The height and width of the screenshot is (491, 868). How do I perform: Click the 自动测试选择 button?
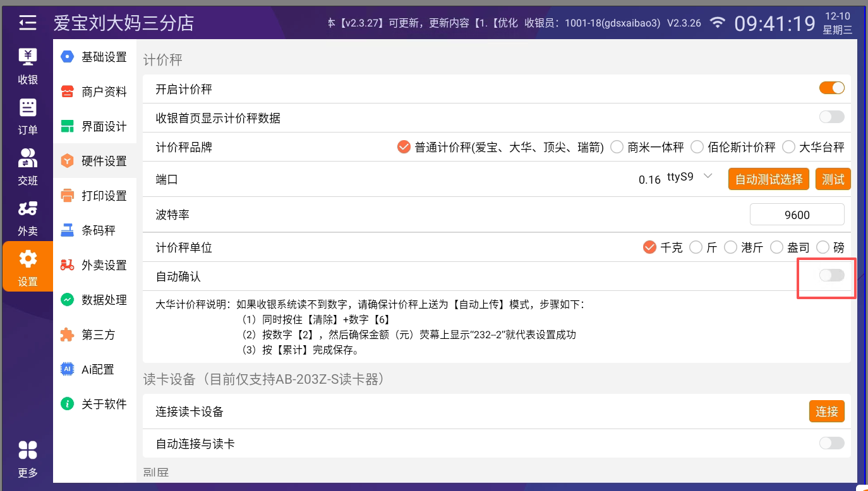click(769, 179)
